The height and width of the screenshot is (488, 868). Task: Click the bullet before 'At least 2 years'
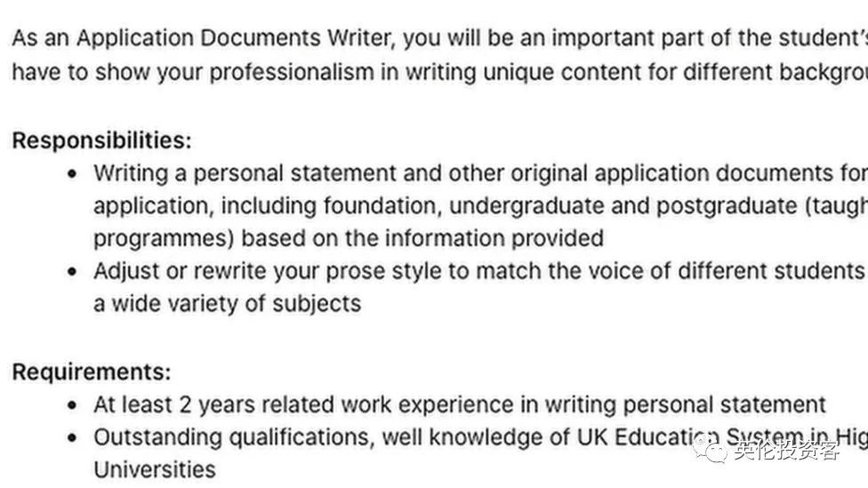73,405
